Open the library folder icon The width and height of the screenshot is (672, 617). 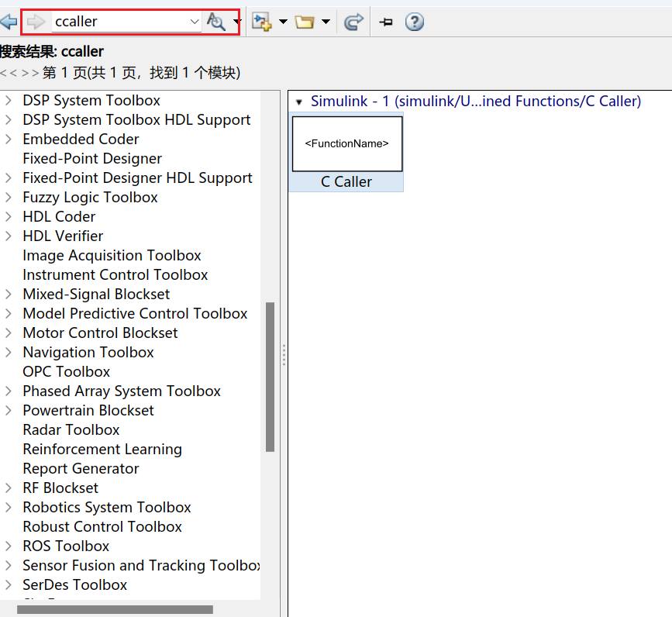click(x=305, y=21)
